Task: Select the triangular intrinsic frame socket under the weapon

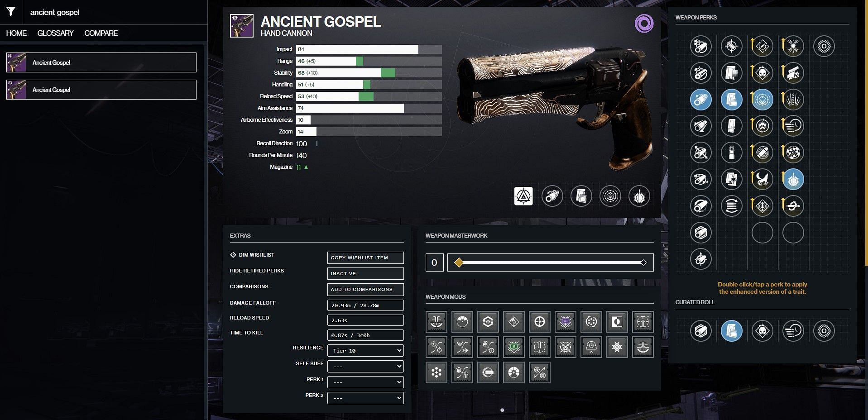Action: [523, 196]
